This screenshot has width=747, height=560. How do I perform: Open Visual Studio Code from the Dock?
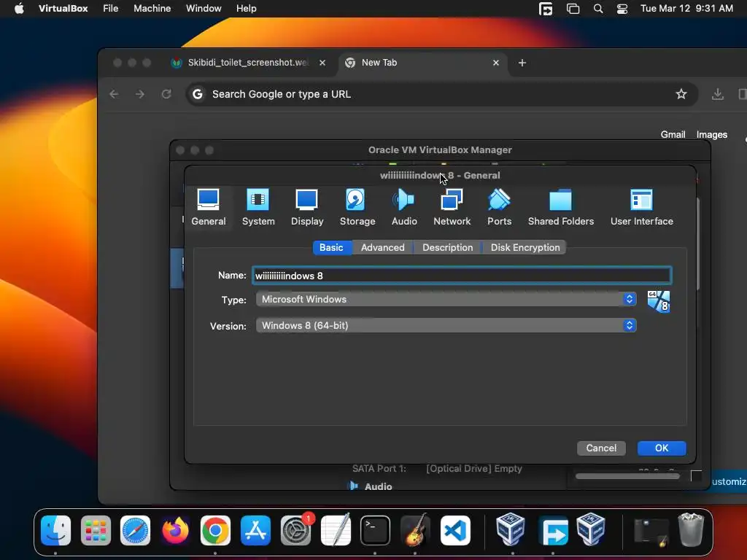tap(455, 531)
